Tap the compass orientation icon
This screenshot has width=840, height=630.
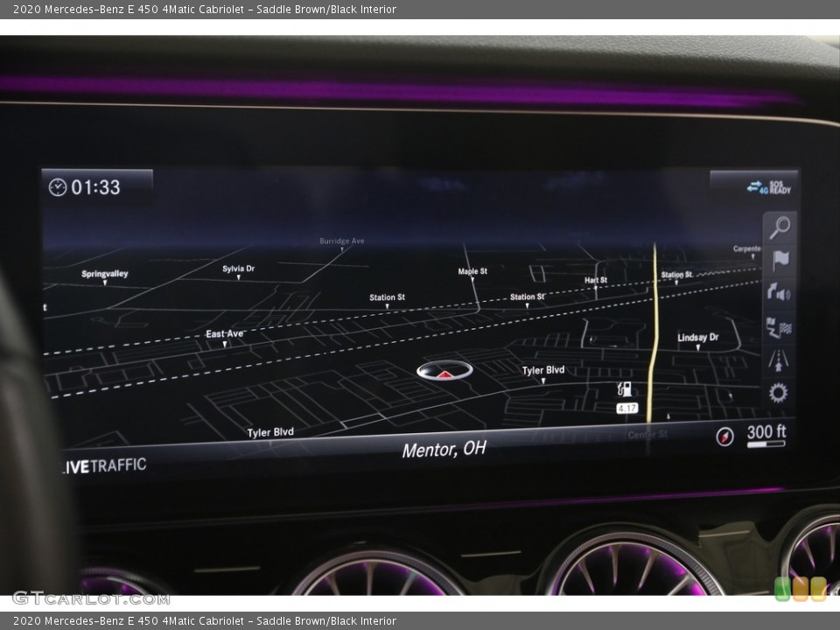(724, 437)
